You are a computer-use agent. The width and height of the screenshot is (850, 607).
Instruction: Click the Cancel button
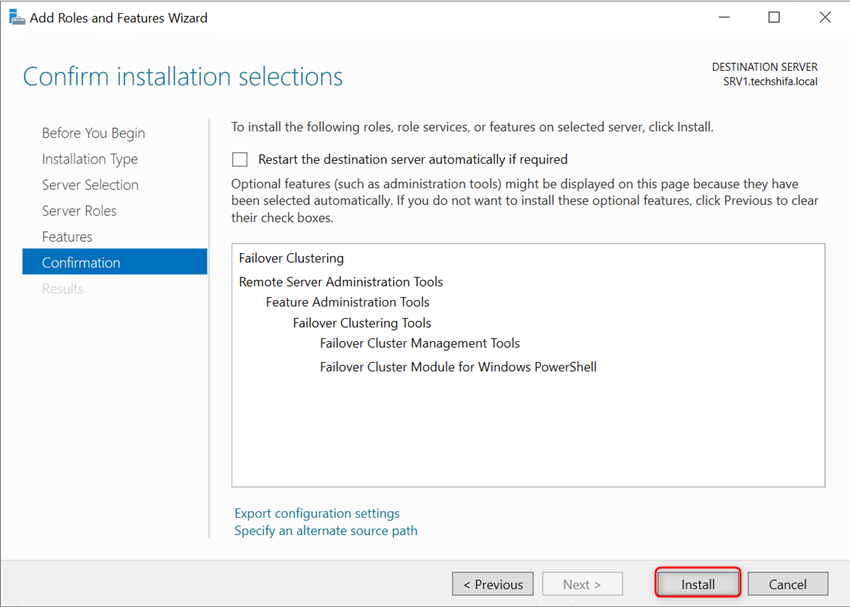click(788, 583)
